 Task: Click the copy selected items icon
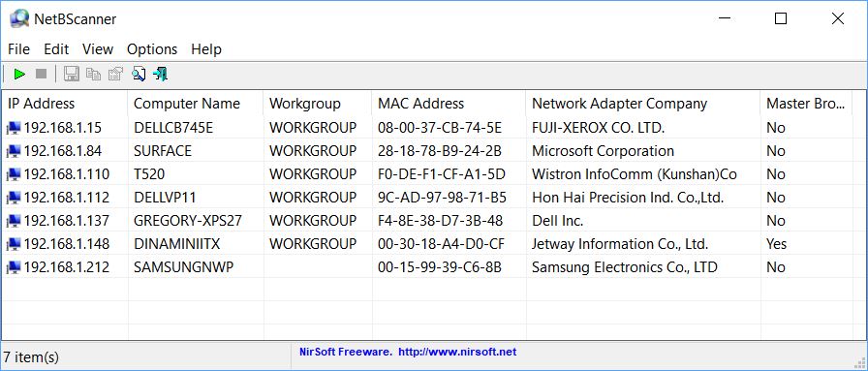94,74
